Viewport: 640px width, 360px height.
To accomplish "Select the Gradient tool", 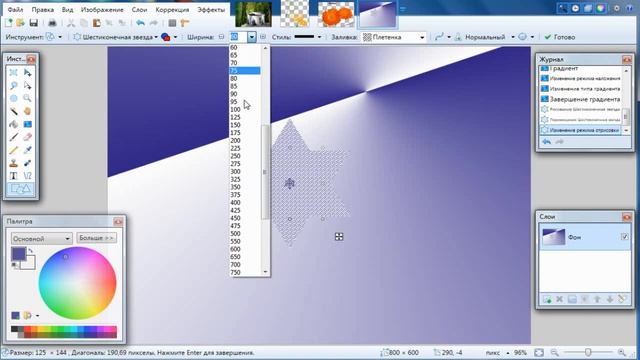I will 27,124.
